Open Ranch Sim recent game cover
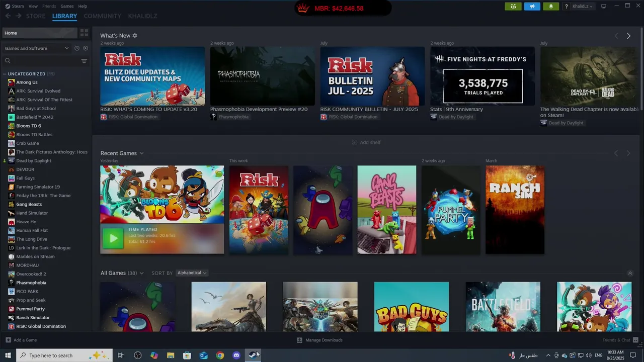The image size is (644, 362). [515, 210]
